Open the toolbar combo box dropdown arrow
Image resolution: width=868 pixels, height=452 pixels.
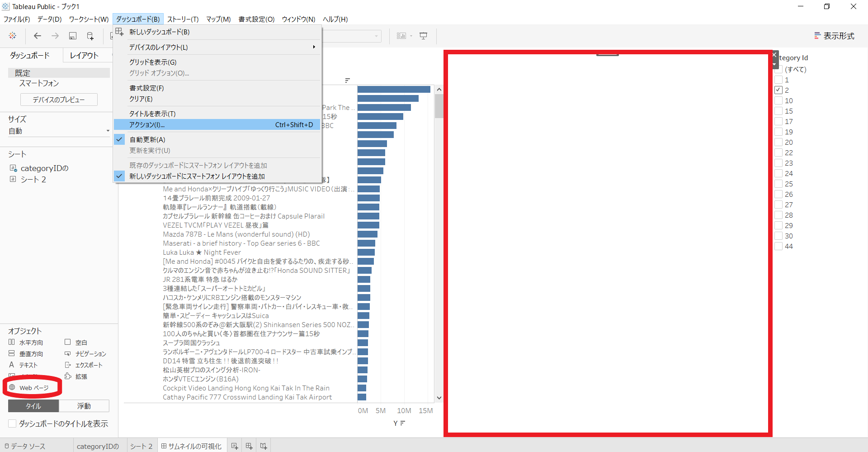click(376, 36)
